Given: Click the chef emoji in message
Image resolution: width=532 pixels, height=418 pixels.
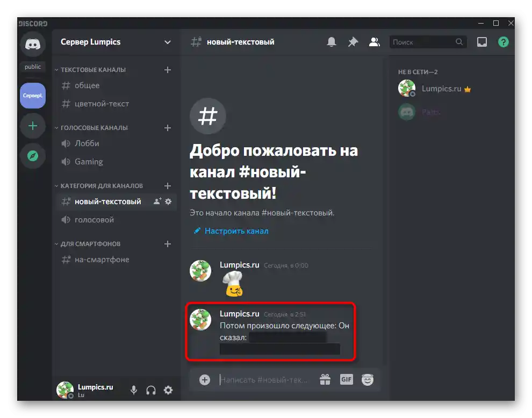Looking at the screenshot, I should point(233,284).
